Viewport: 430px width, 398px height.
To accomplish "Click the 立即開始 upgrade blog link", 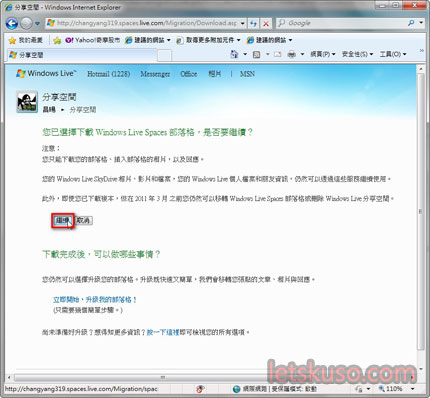I will click(x=95, y=300).
